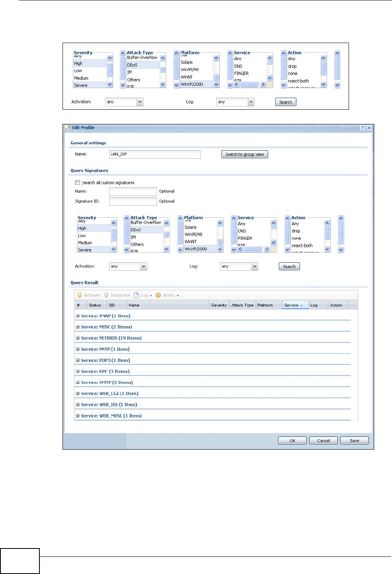
Task: Select FINGER in Edit Profile Service list
Action: tap(253, 238)
